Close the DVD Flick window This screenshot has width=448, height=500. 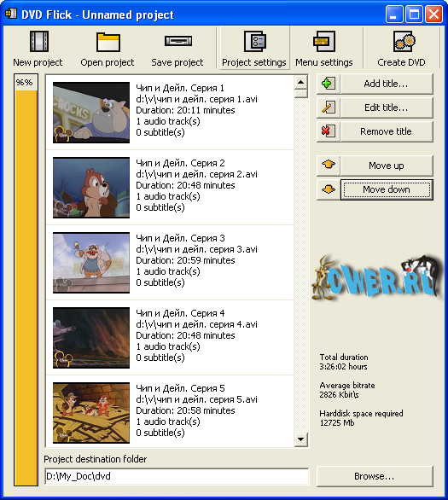pos(434,14)
